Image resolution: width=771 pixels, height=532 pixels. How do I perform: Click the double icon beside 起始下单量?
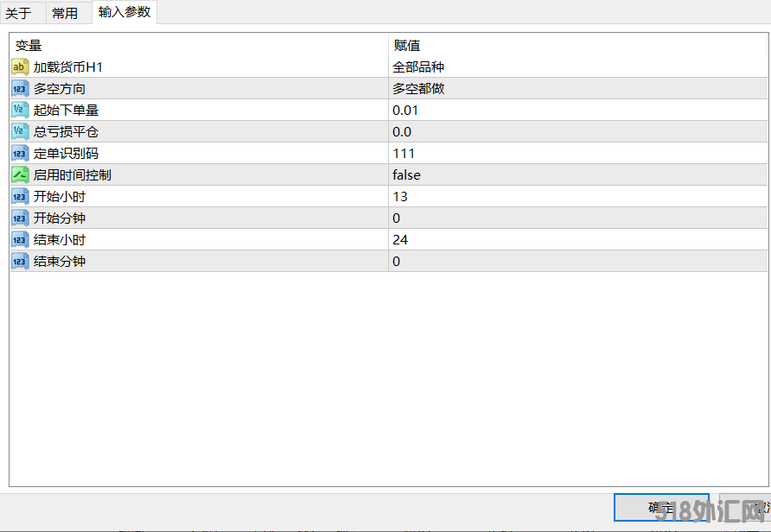[x=20, y=110]
